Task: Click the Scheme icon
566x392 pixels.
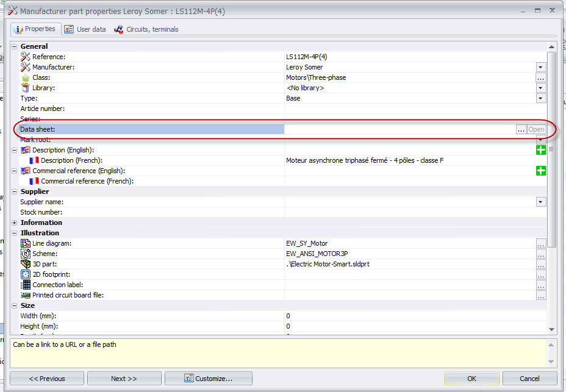Action: tap(26, 254)
